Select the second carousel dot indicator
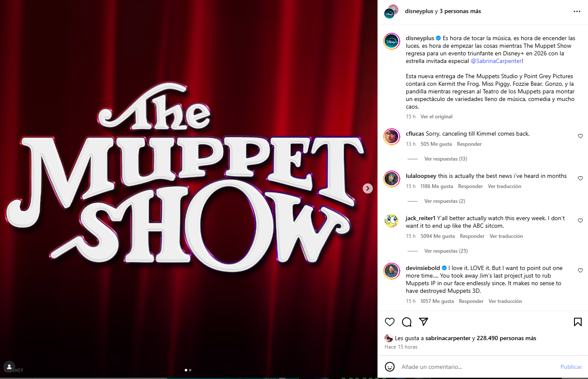Image resolution: width=588 pixels, height=379 pixels. (190, 370)
